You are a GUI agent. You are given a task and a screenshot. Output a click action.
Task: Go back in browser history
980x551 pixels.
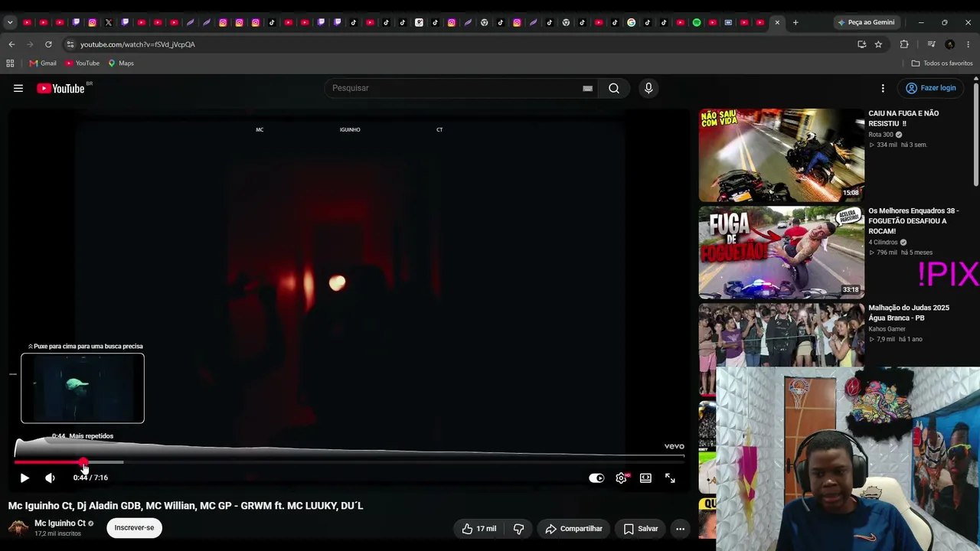point(11,44)
